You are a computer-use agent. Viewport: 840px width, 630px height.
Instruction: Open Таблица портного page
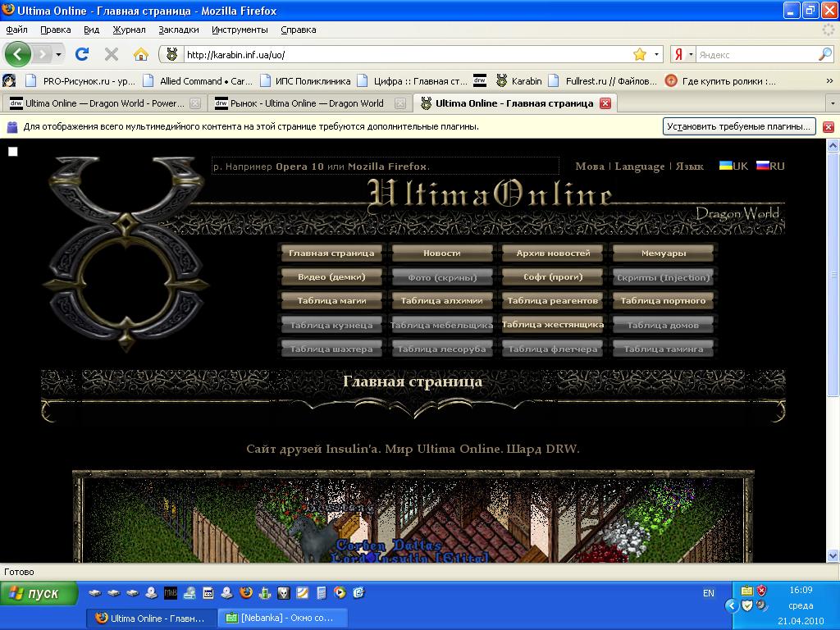click(x=663, y=300)
